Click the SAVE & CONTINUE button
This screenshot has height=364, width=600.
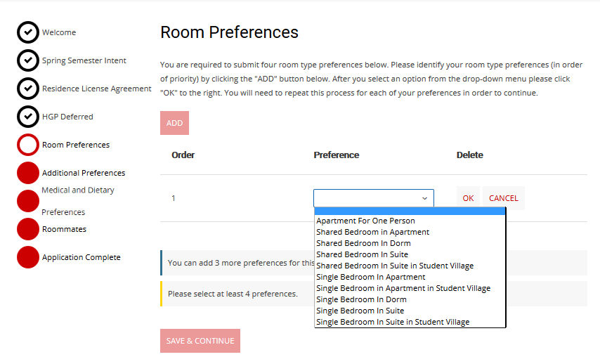tap(200, 341)
